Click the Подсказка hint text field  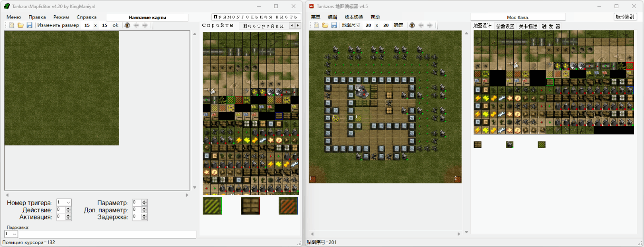(107, 234)
